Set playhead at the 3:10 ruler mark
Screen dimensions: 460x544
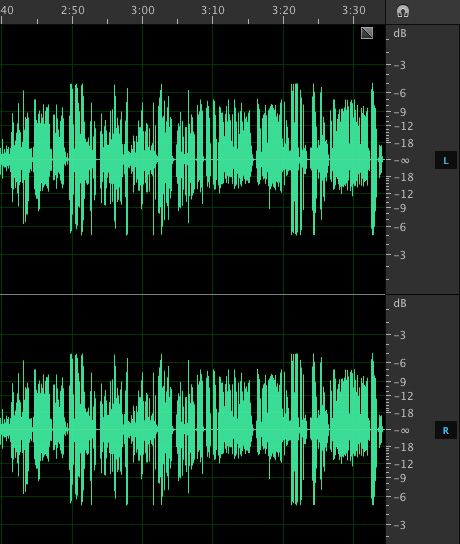coord(213,10)
